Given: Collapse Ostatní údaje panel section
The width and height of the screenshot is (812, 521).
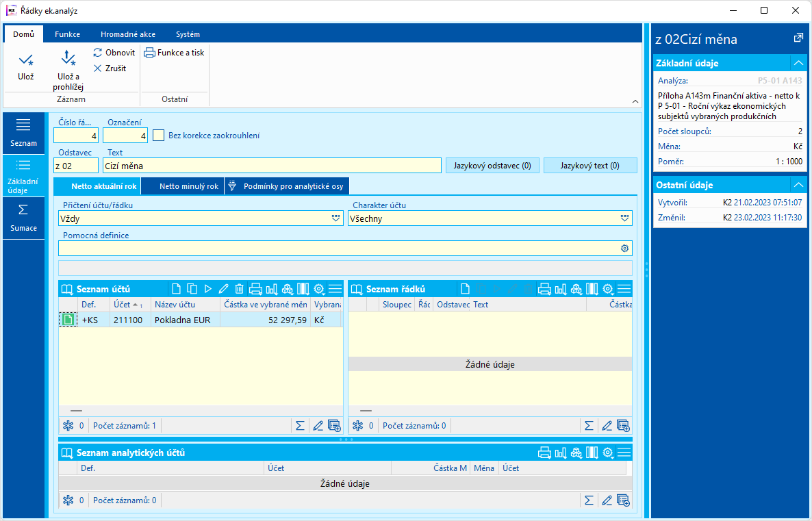Looking at the screenshot, I should 798,185.
